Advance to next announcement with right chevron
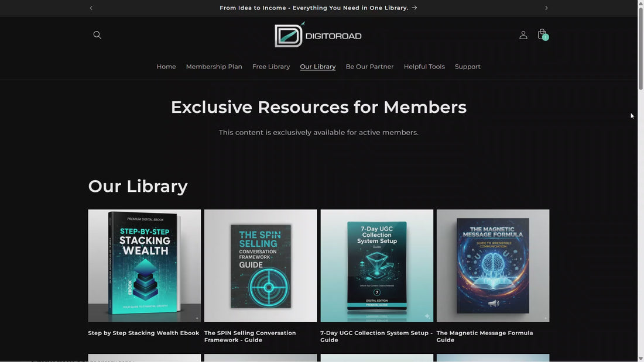 tap(546, 8)
